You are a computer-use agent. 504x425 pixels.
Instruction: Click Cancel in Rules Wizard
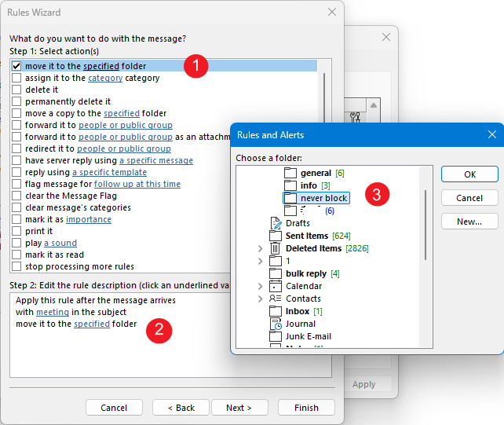pos(114,408)
